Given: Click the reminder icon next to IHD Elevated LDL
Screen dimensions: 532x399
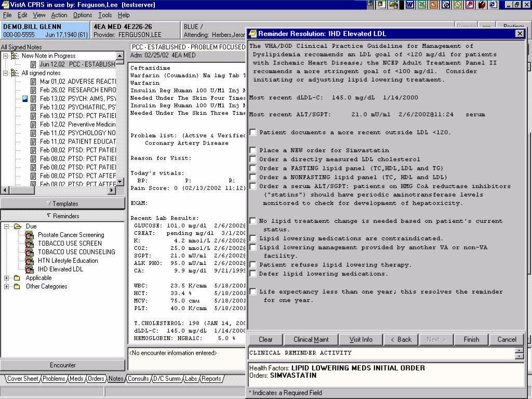Looking at the screenshot, I should (30, 269).
